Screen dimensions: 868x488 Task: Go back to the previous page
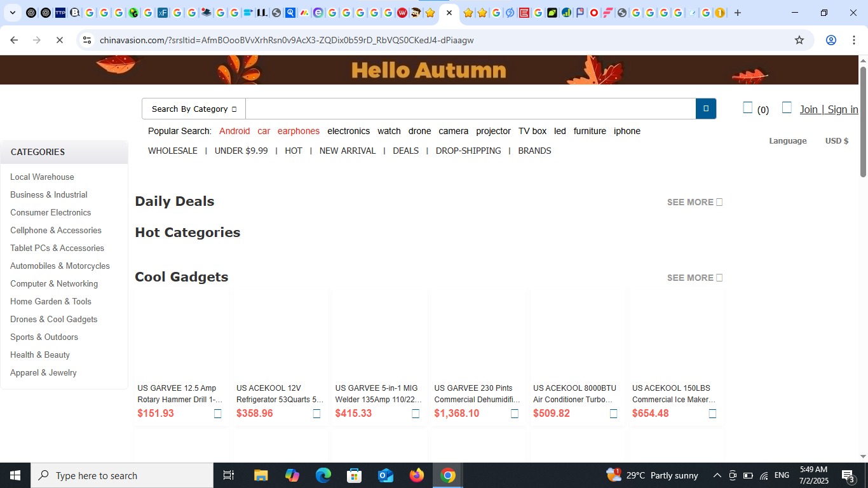click(14, 40)
